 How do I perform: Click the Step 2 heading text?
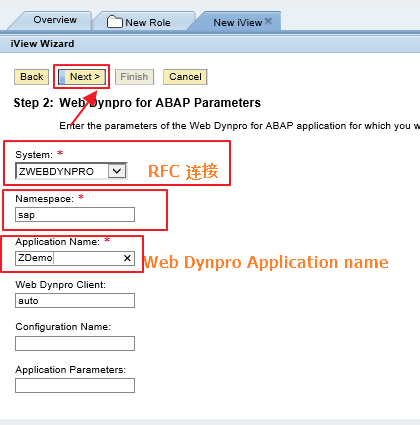137,103
